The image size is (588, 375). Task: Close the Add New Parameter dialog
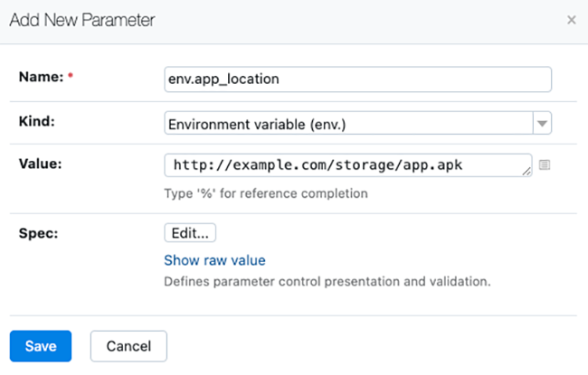point(571,19)
